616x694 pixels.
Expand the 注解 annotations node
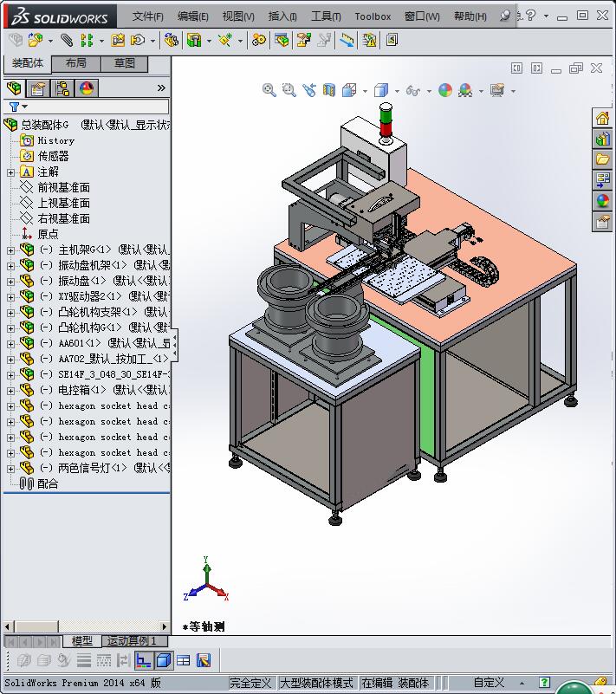point(10,172)
